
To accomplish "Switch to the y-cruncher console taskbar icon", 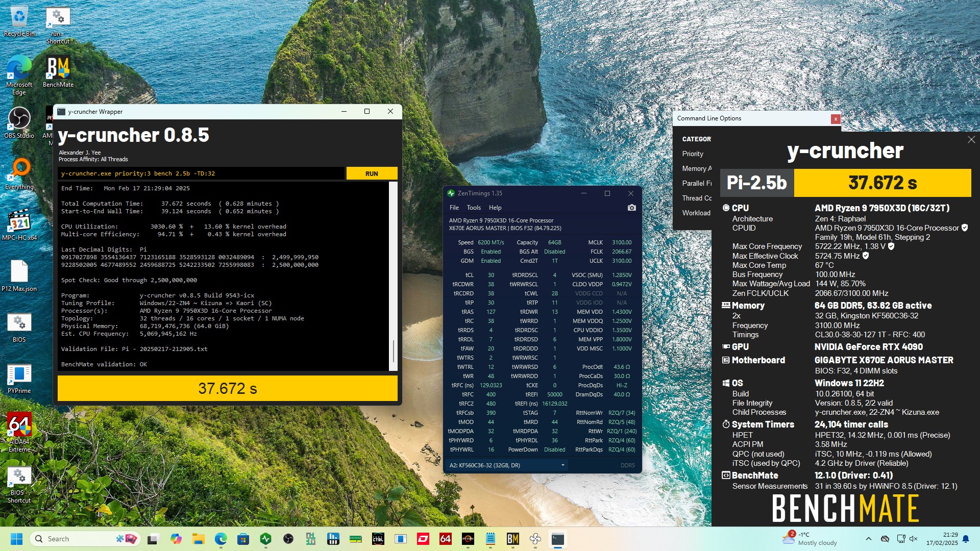I will point(558,539).
